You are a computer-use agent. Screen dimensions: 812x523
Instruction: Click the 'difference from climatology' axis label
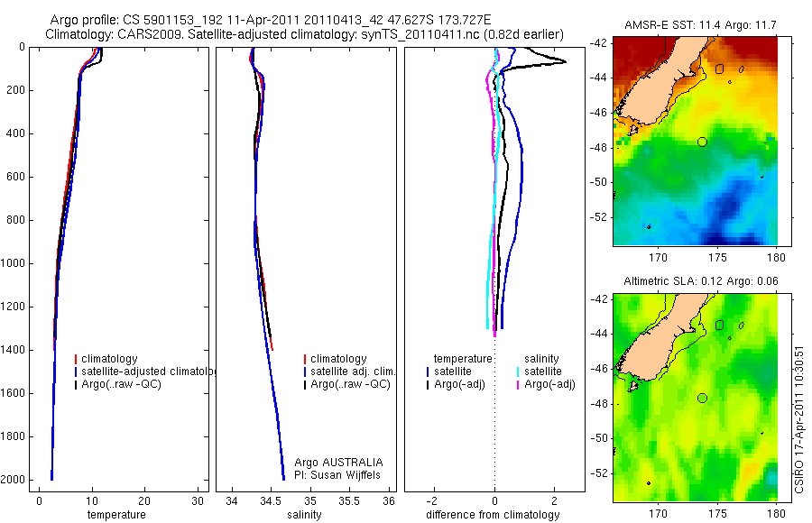tap(493, 515)
